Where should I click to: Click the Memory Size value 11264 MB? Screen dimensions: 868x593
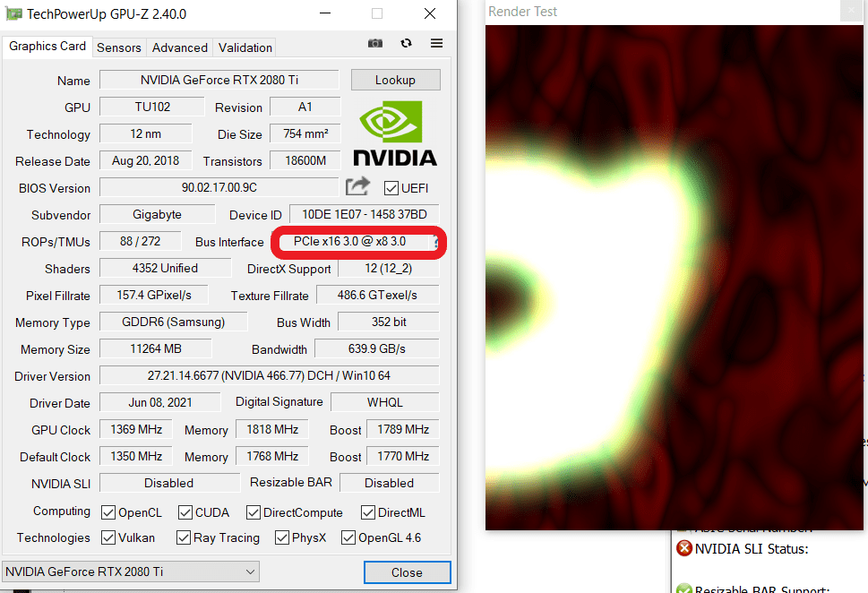coord(156,348)
